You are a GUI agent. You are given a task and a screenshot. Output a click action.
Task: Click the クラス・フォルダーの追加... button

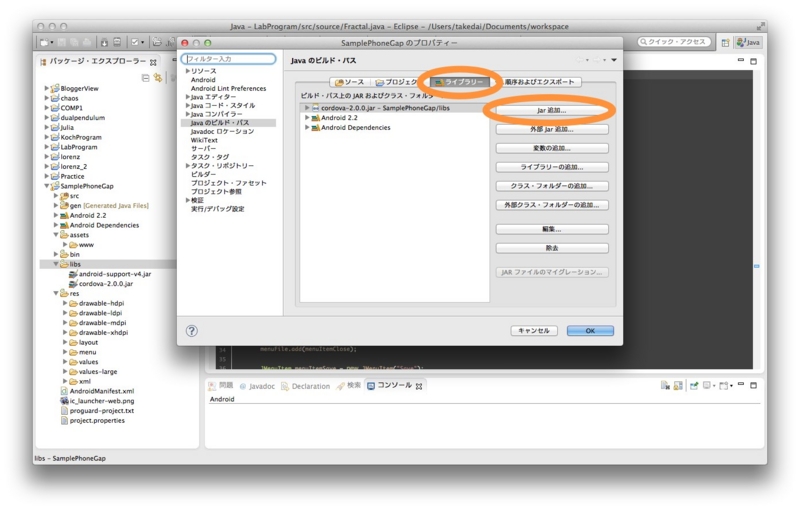(x=552, y=186)
